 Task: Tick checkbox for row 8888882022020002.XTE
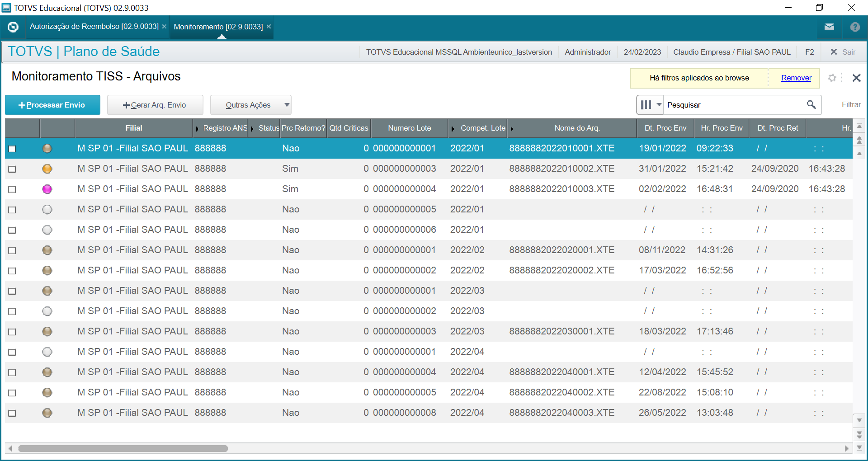pos(12,271)
